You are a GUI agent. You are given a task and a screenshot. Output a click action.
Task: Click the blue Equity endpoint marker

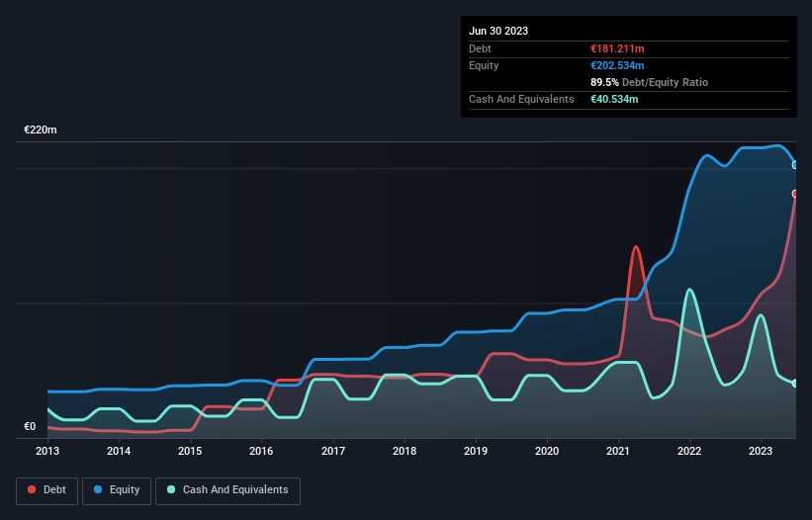(x=795, y=165)
